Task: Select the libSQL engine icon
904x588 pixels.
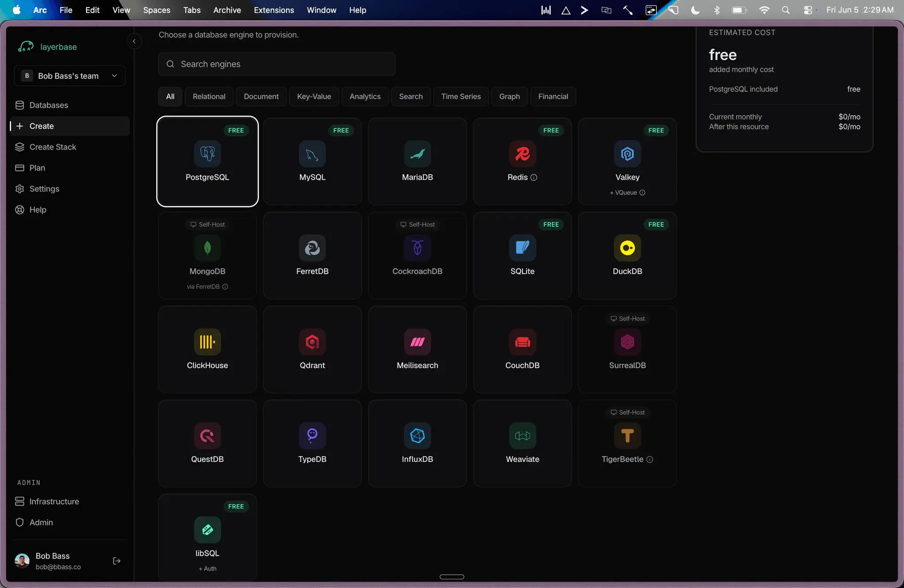Action: coord(207,530)
